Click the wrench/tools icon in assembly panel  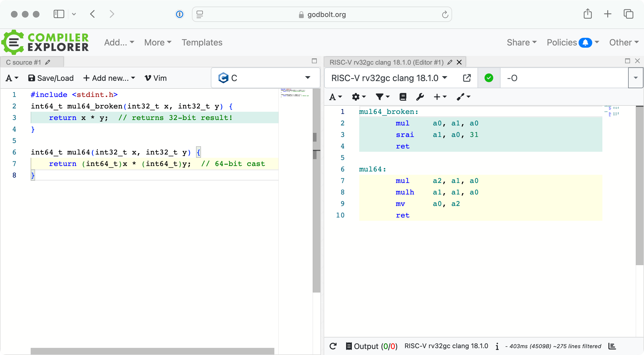(420, 97)
